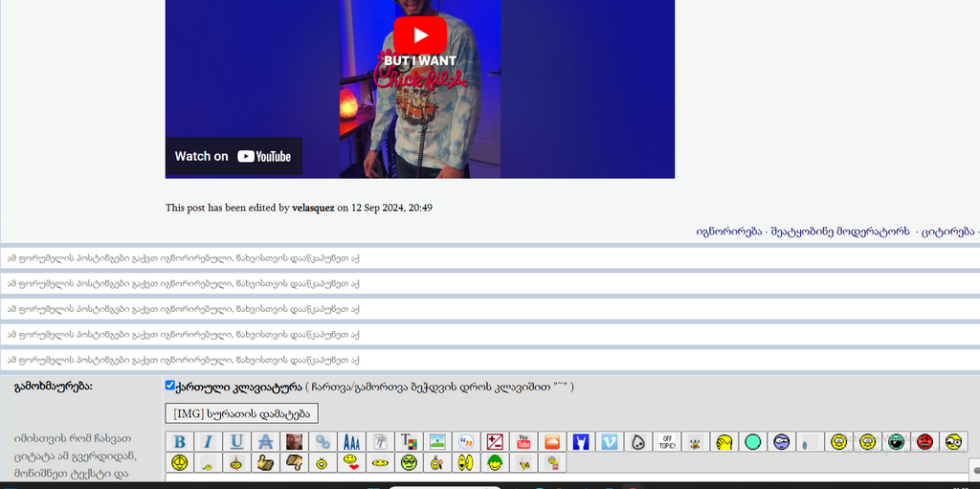This screenshot has width=980, height=489.
Task: Open the font size AAA tool
Action: click(x=352, y=442)
